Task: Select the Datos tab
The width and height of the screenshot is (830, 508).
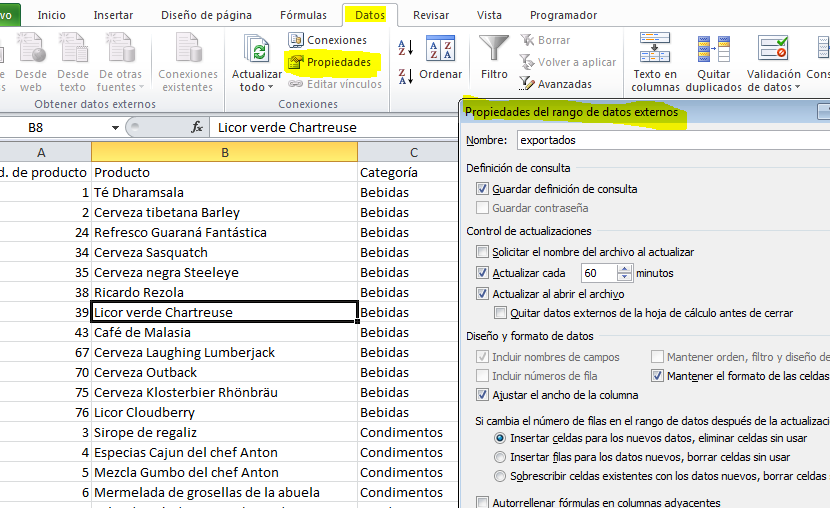Action: pos(370,15)
